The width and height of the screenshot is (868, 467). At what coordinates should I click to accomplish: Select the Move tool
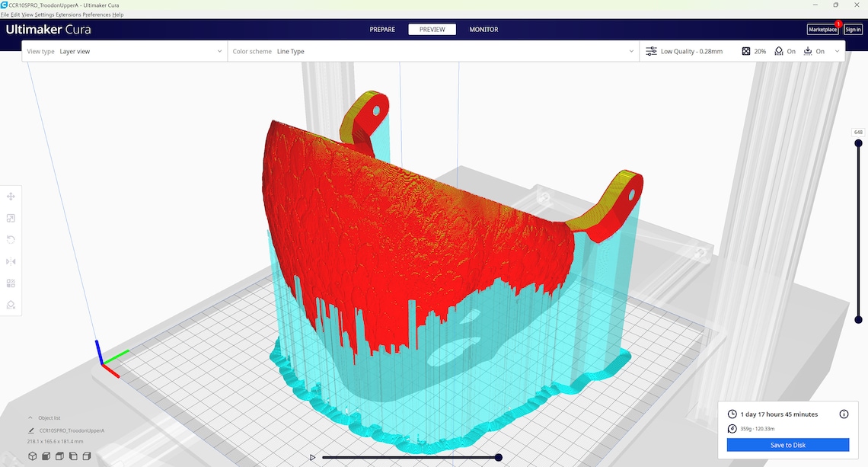[x=11, y=196]
